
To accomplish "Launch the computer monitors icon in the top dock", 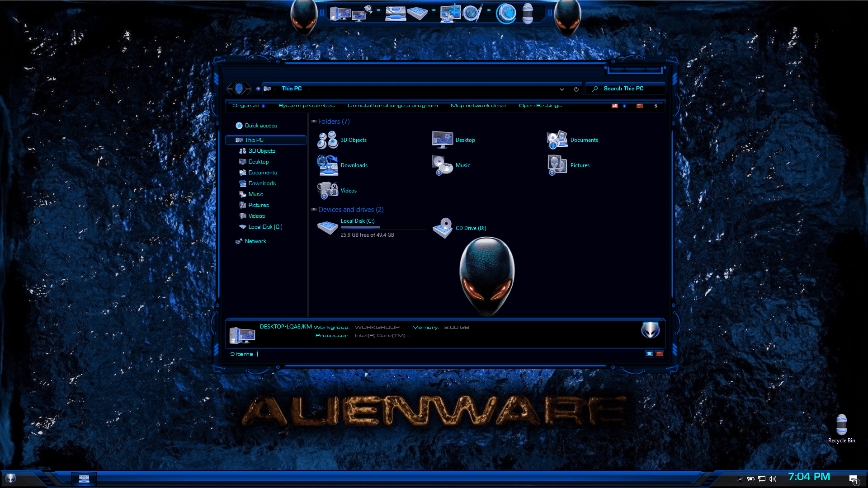I will click(x=340, y=14).
